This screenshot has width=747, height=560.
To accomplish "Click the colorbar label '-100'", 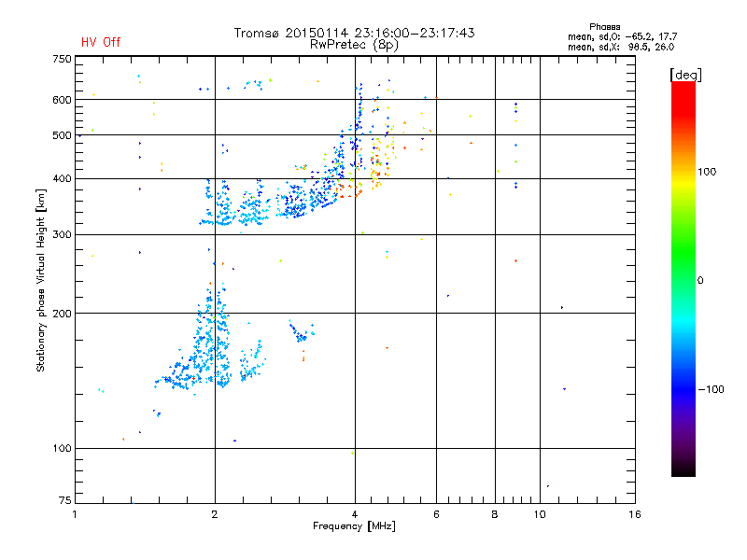I will pyautogui.click(x=711, y=389).
